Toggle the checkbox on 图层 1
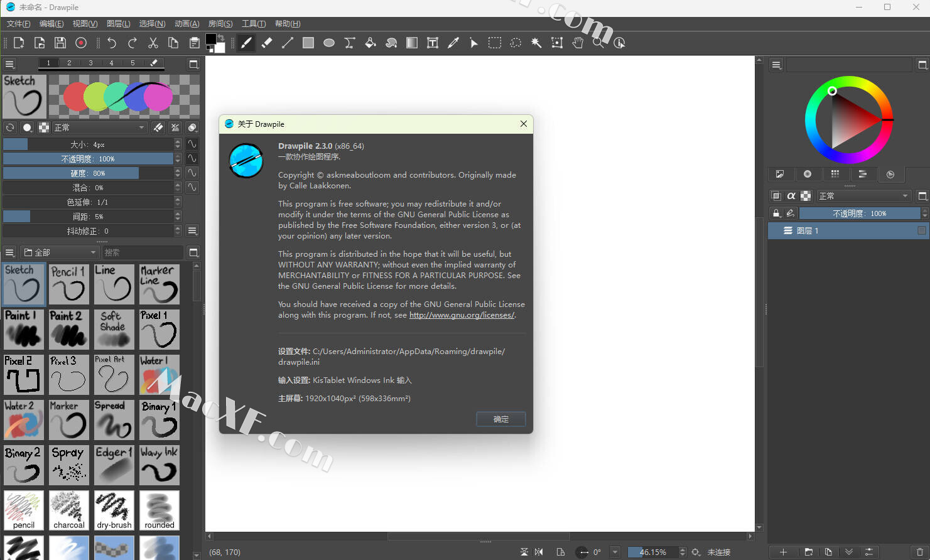930x560 pixels. point(921,231)
